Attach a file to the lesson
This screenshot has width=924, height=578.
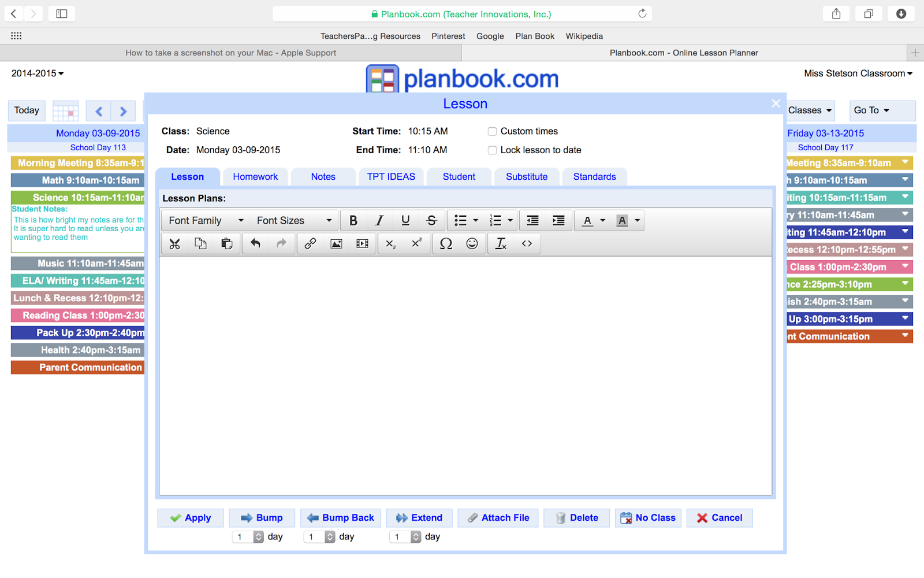click(498, 518)
